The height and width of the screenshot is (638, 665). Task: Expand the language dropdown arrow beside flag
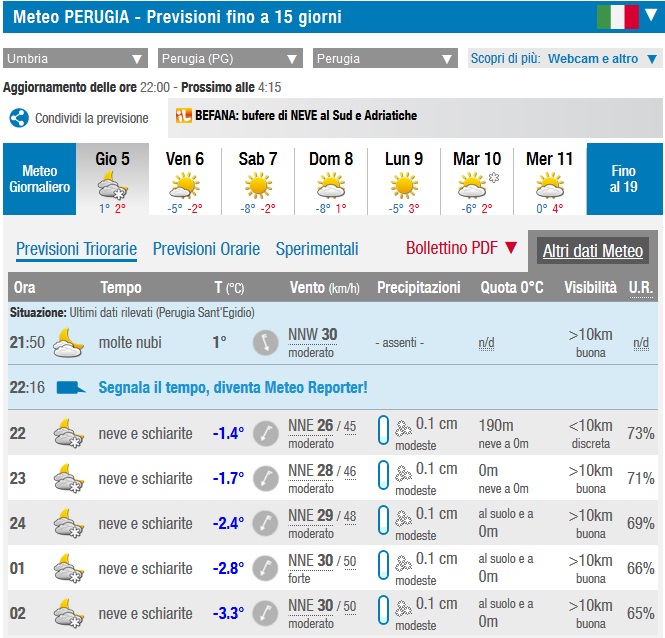(651, 15)
